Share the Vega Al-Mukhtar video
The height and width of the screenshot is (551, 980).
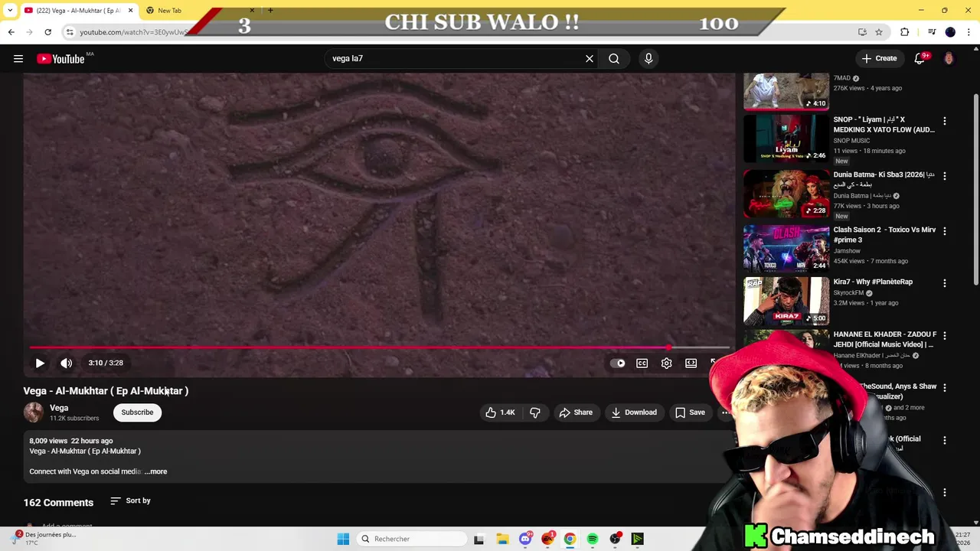(x=576, y=412)
